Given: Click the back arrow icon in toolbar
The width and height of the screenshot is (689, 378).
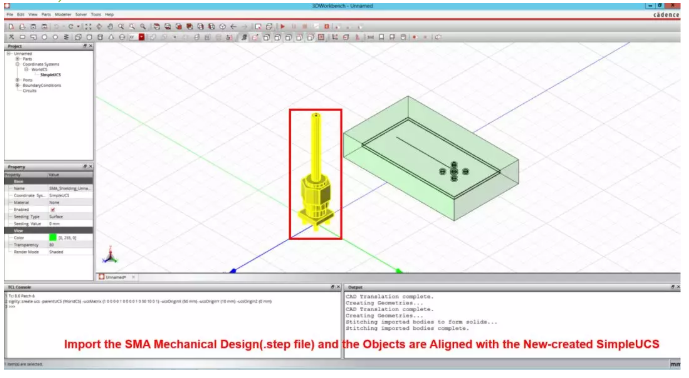Looking at the screenshot, I should [233, 27].
